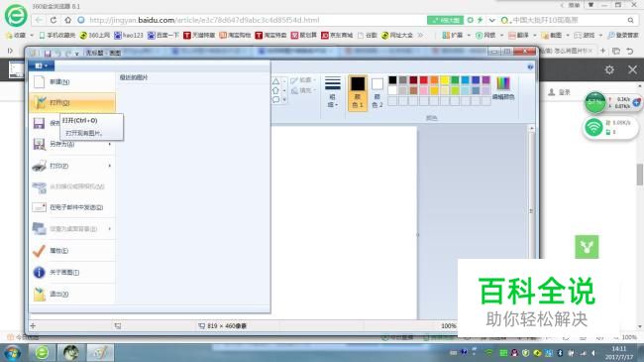This screenshot has width=644, height=362.
Task: Click the quick access Save icon in Paint title bar
Action: point(48,54)
